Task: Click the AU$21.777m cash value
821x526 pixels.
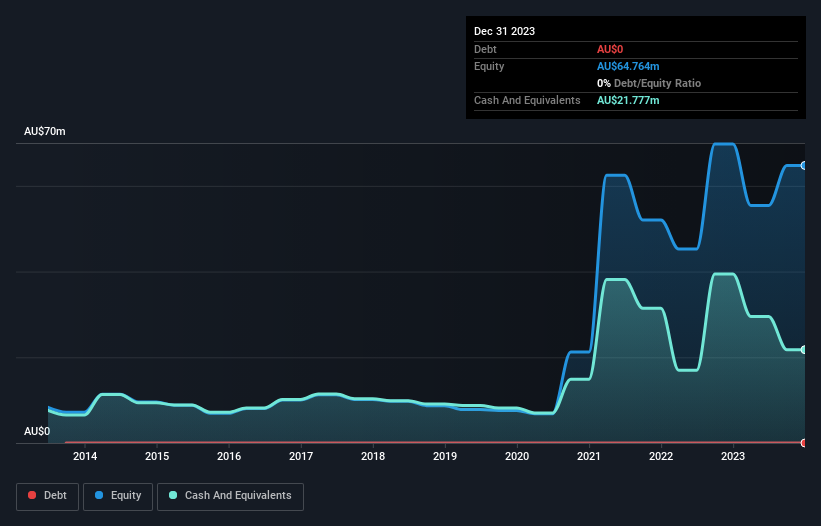Action: point(628,100)
